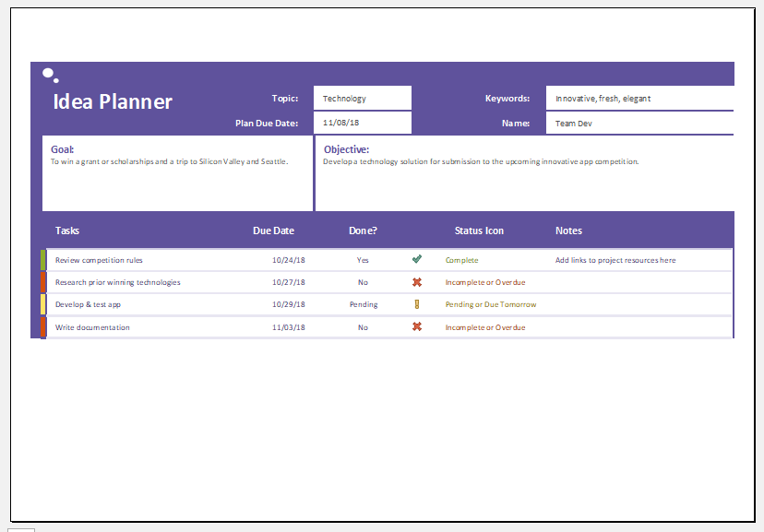Select the Plan Due Date field 11/08/18
Image resolution: width=764 pixels, height=532 pixels.
(x=363, y=123)
